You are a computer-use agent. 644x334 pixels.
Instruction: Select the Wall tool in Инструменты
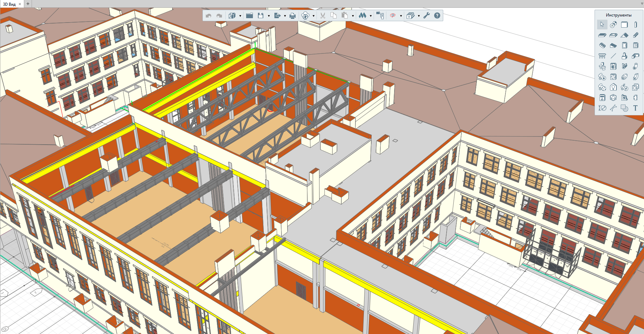pyautogui.click(x=624, y=25)
